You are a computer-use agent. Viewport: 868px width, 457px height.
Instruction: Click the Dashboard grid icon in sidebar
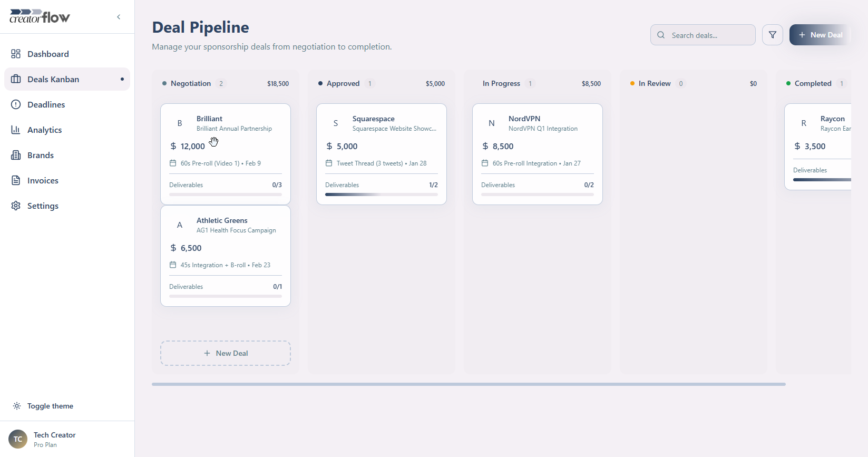pyautogui.click(x=16, y=54)
